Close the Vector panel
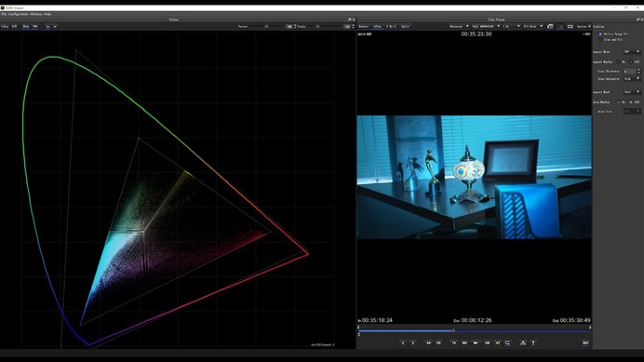 [x=354, y=20]
